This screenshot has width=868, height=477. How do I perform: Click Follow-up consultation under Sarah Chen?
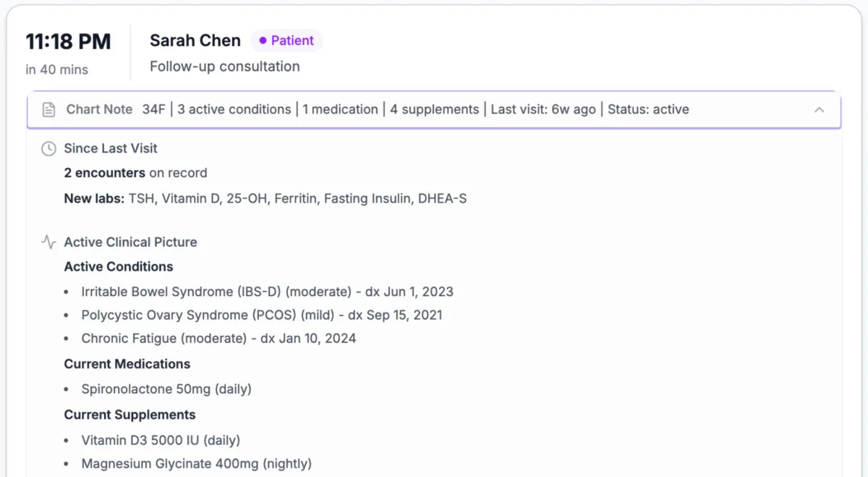pos(224,66)
